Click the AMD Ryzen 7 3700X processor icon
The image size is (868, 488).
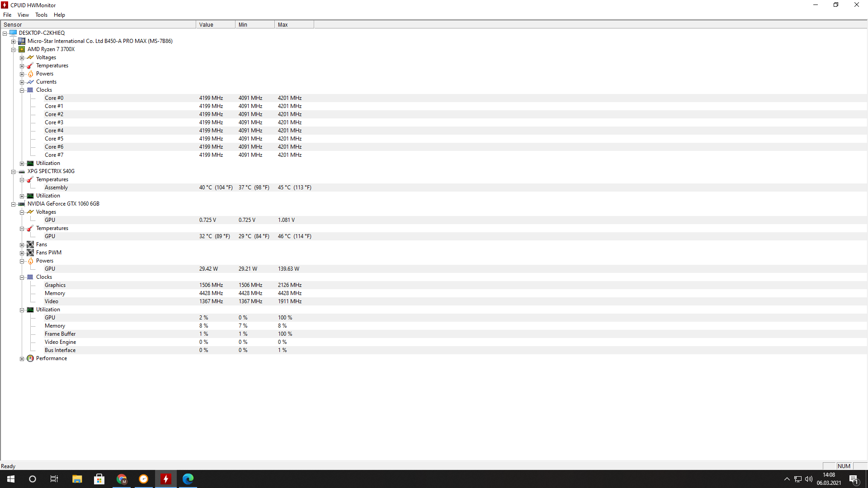(x=22, y=49)
